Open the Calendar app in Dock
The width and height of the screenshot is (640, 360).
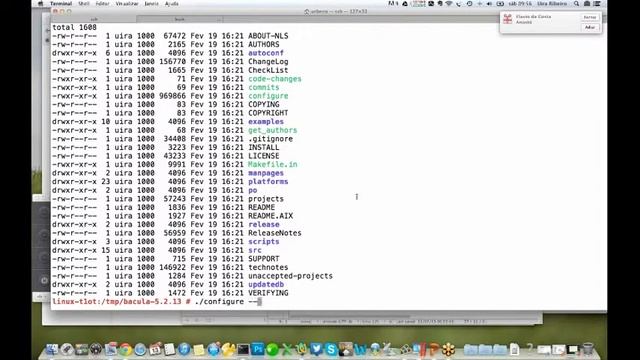[x=156, y=349]
